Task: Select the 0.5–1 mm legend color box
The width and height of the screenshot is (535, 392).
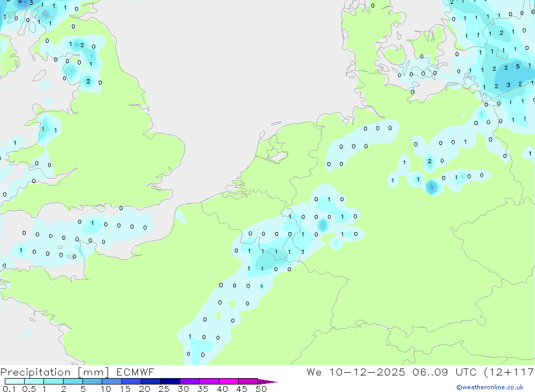Action: (34, 381)
